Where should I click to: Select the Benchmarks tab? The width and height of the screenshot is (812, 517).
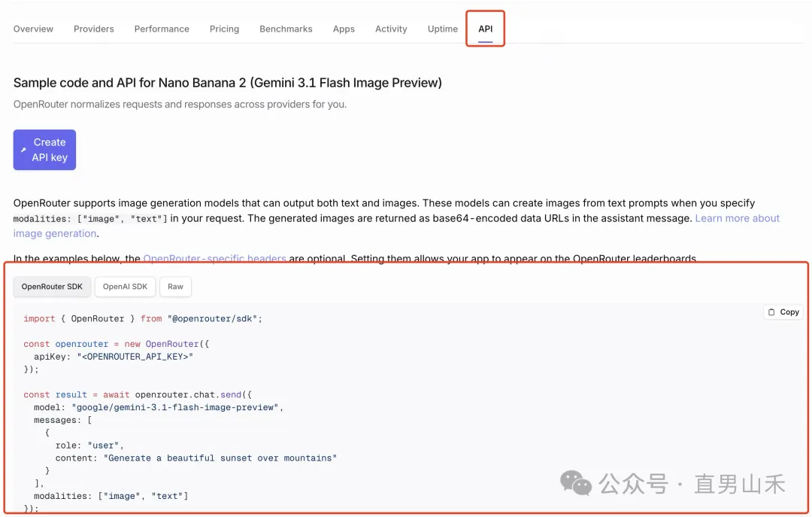(x=286, y=29)
